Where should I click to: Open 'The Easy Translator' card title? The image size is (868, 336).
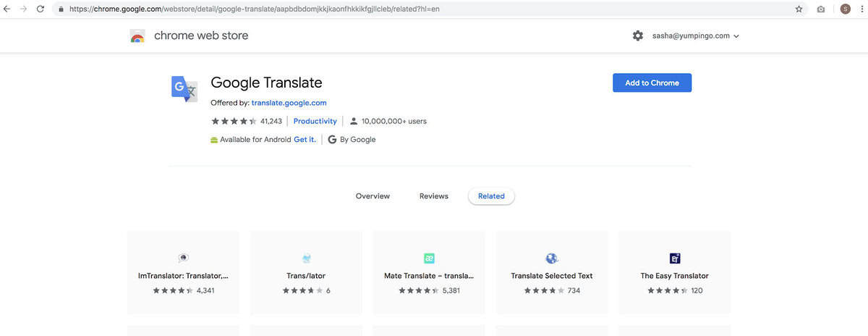point(675,276)
